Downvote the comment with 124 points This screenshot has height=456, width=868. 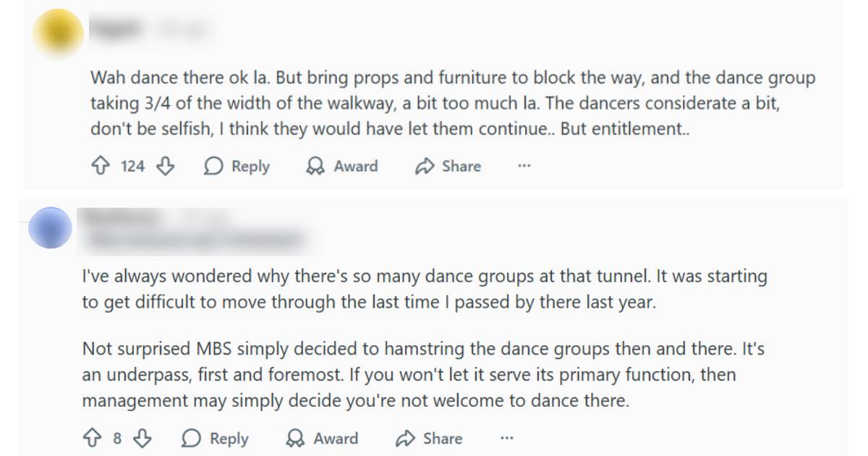pos(166,166)
